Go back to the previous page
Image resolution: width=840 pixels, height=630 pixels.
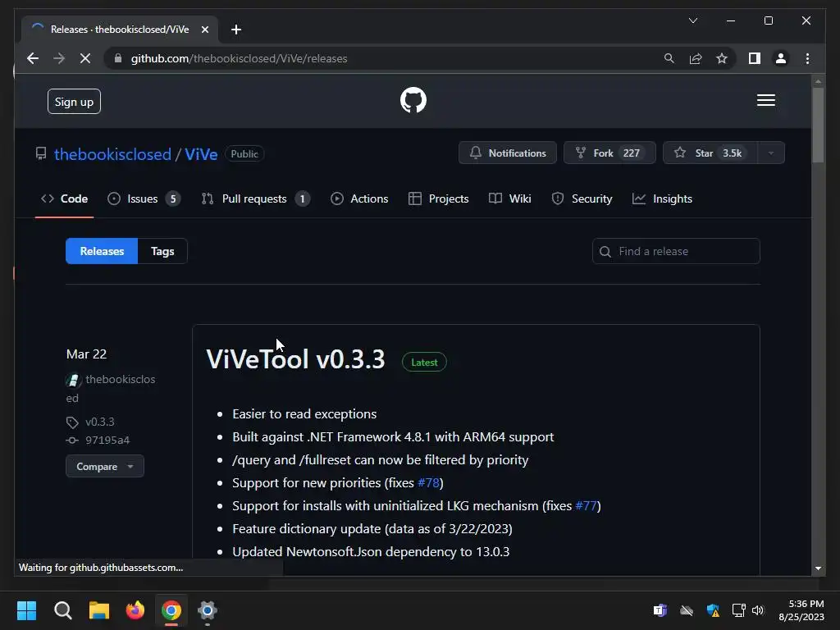coord(33,58)
